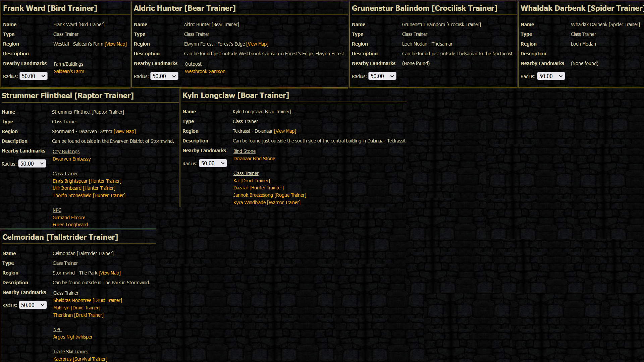
Task: Open the Radius dropdown for Kyln Longclaw
Action: tap(213, 163)
